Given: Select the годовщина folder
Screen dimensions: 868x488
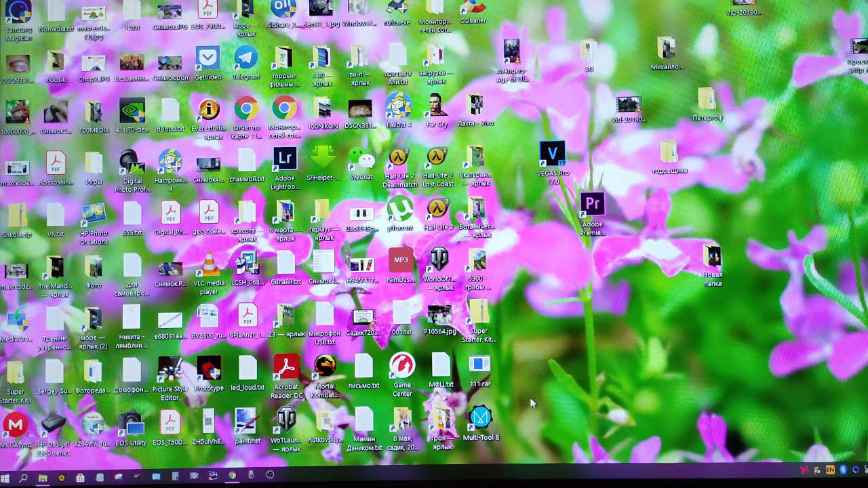Looking at the screenshot, I should click(669, 151).
